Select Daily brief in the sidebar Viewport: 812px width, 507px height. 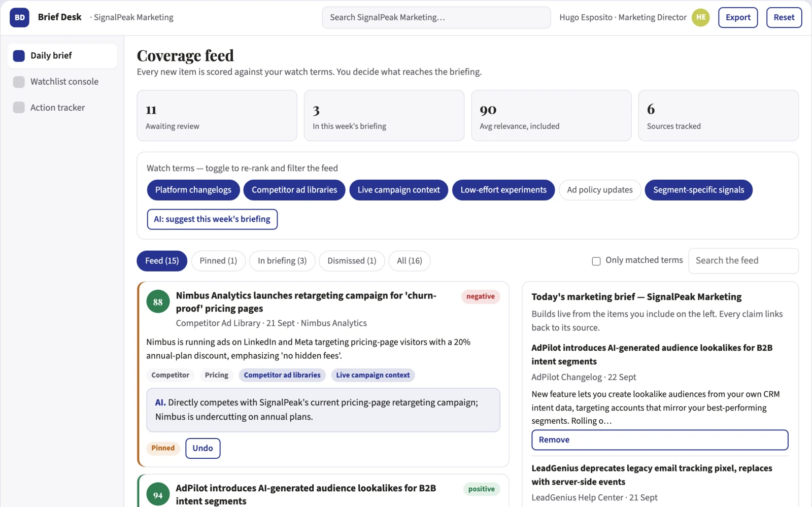click(x=62, y=56)
